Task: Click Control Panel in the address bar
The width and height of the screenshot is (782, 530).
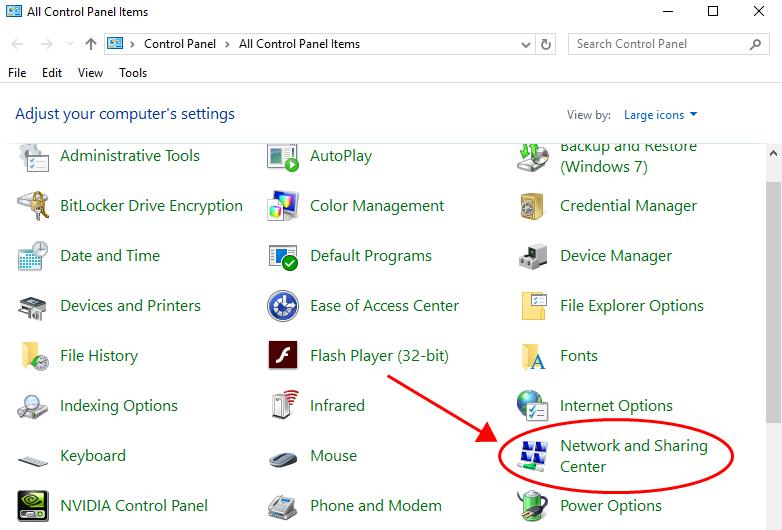Action: [x=180, y=44]
